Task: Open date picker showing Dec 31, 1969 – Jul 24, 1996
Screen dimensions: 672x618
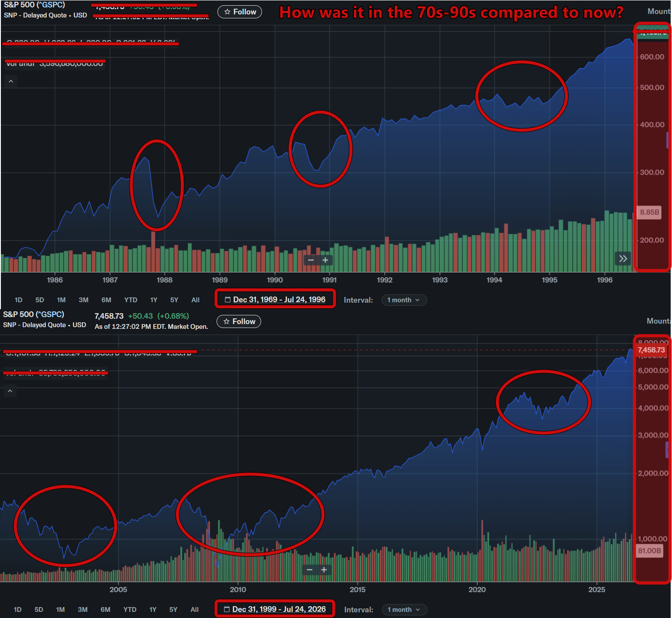Action: 275,300
